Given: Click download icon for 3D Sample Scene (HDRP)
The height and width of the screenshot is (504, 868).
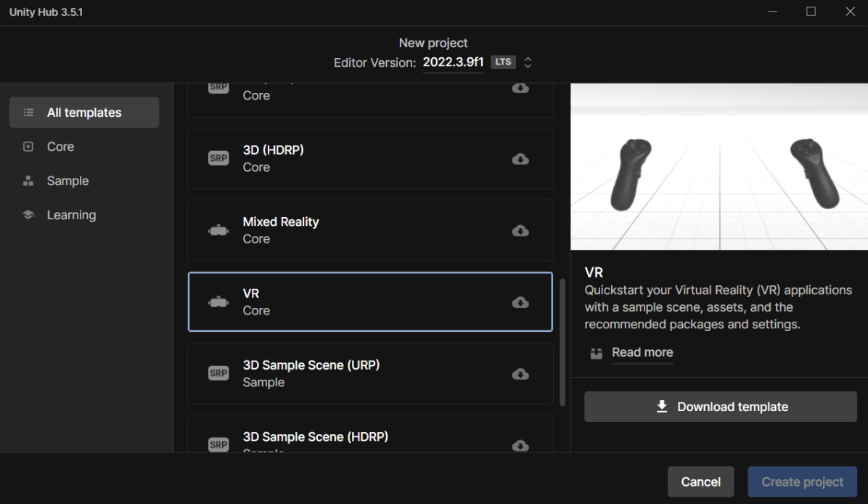Looking at the screenshot, I should (520, 444).
